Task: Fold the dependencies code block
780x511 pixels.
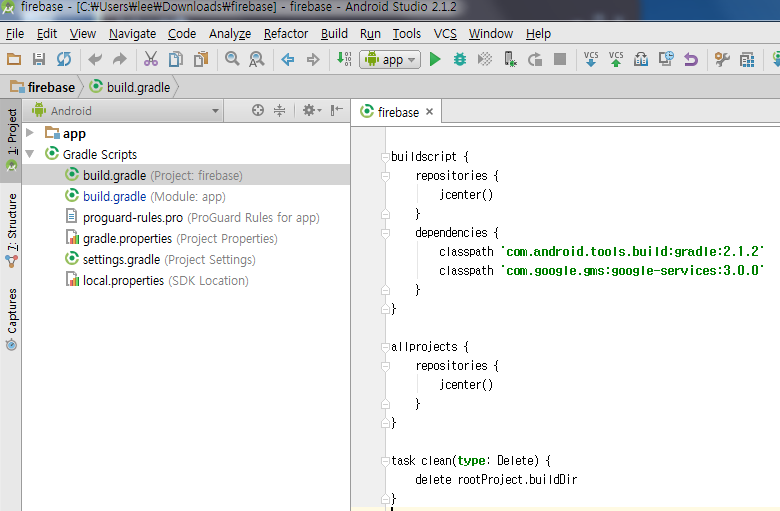Action: tap(385, 233)
